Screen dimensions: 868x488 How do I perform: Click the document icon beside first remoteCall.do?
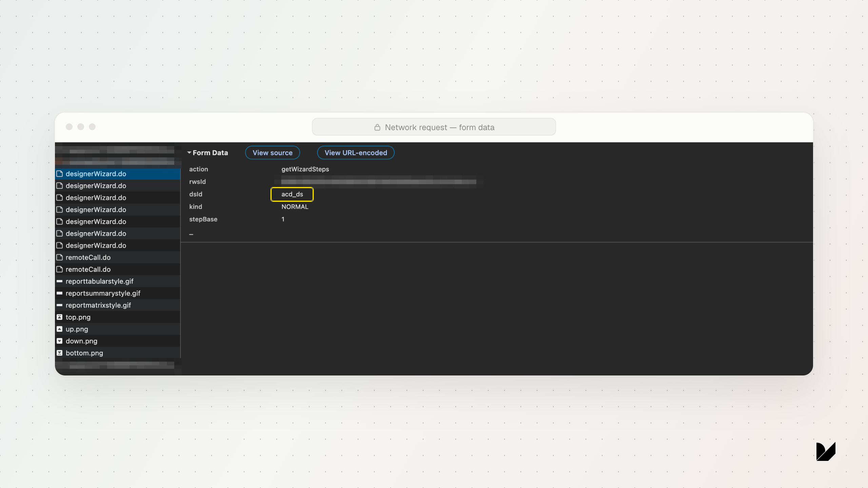coord(60,258)
